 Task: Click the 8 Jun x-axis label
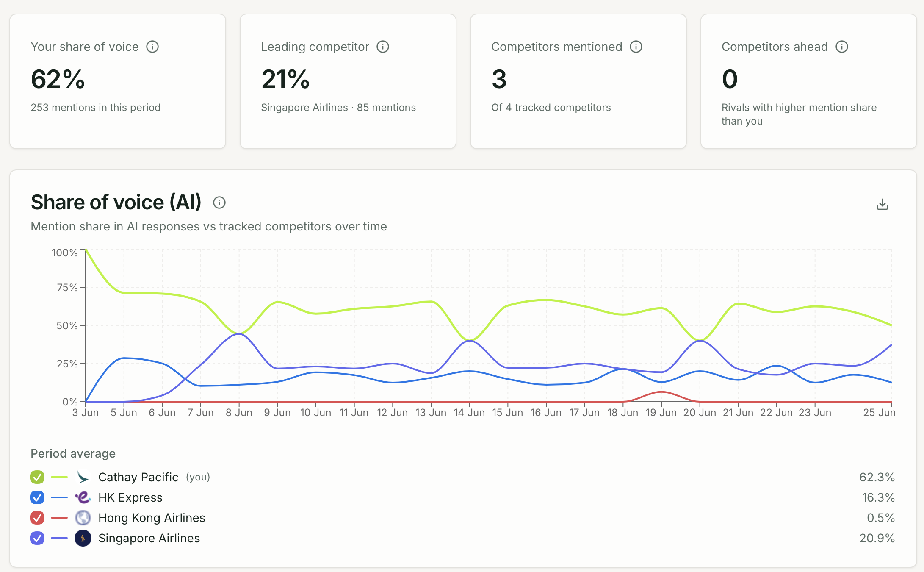coord(239,413)
